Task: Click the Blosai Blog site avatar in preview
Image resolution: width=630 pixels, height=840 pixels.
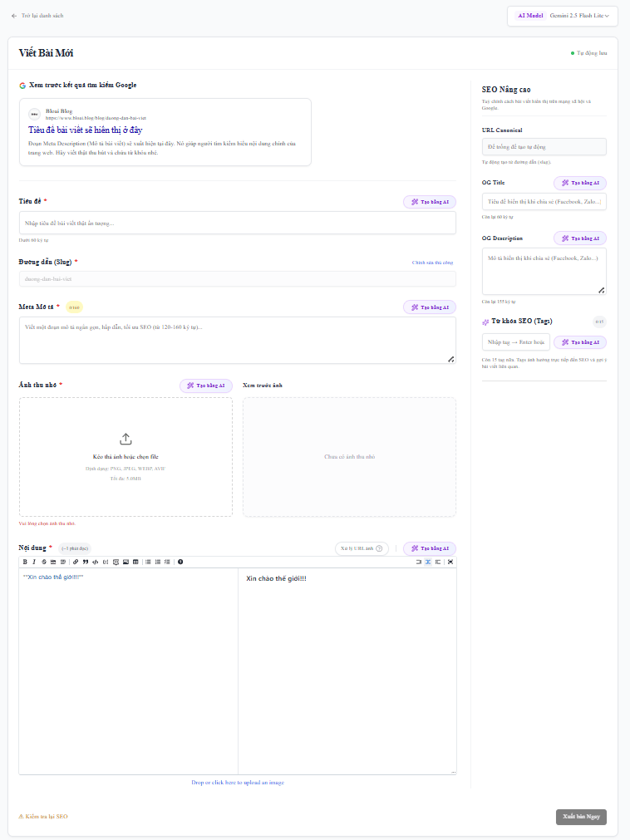Action: coord(34,114)
